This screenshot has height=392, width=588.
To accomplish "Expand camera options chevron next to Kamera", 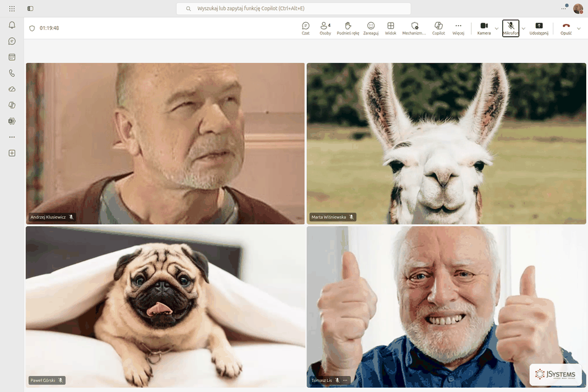I will coord(497,29).
